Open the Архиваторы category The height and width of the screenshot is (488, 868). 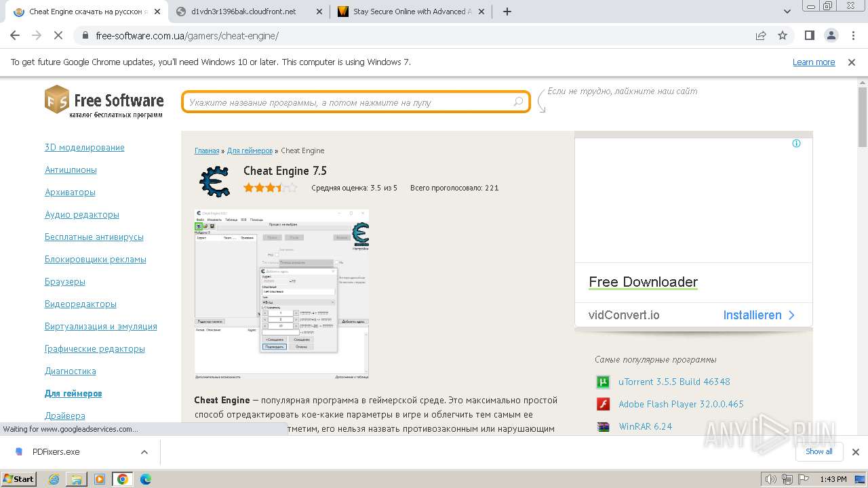[x=70, y=192]
